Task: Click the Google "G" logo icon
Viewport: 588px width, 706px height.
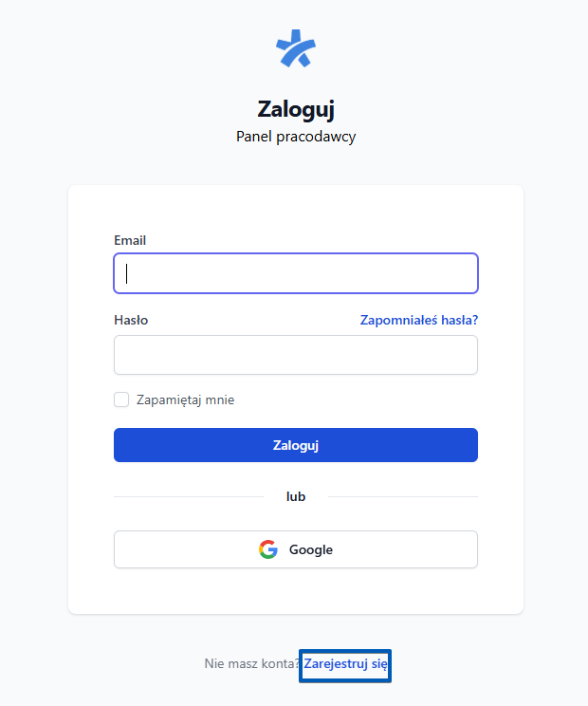Action: [x=268, y=549]
